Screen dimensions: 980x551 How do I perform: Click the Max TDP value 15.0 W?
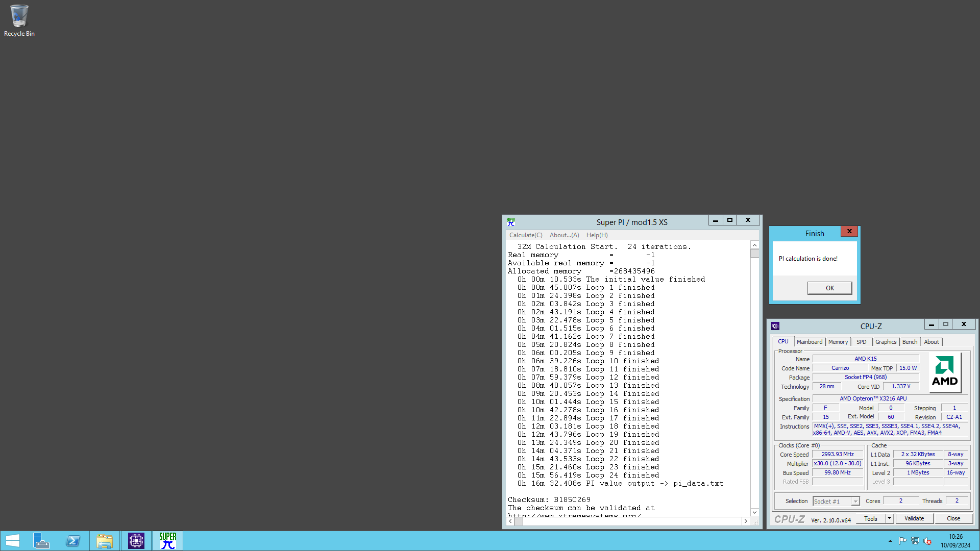tap(908, 368)
